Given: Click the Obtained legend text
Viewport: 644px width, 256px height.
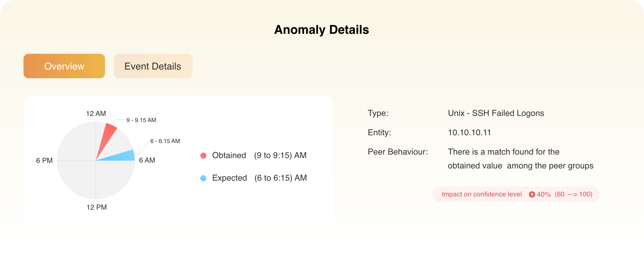Looking at the screenshot, I should (x=229, y=156).
